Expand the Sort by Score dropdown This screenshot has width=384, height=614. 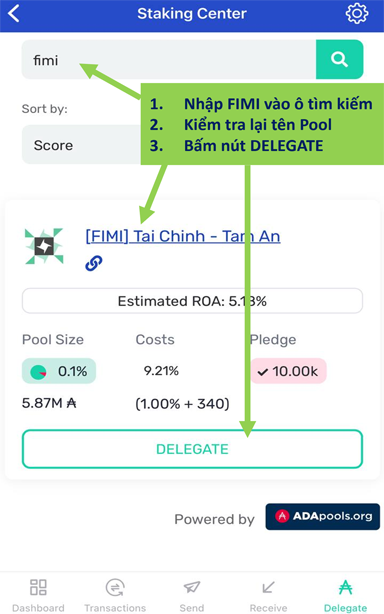[81, 145]
